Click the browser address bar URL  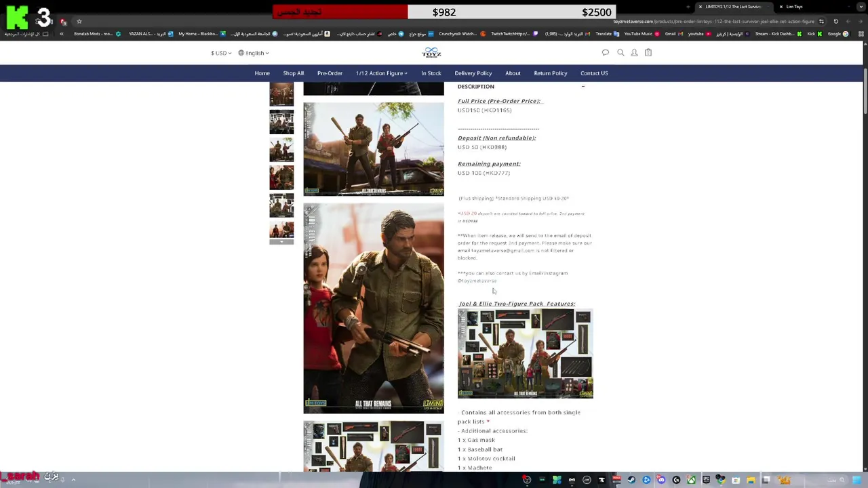tap(713, 21)
